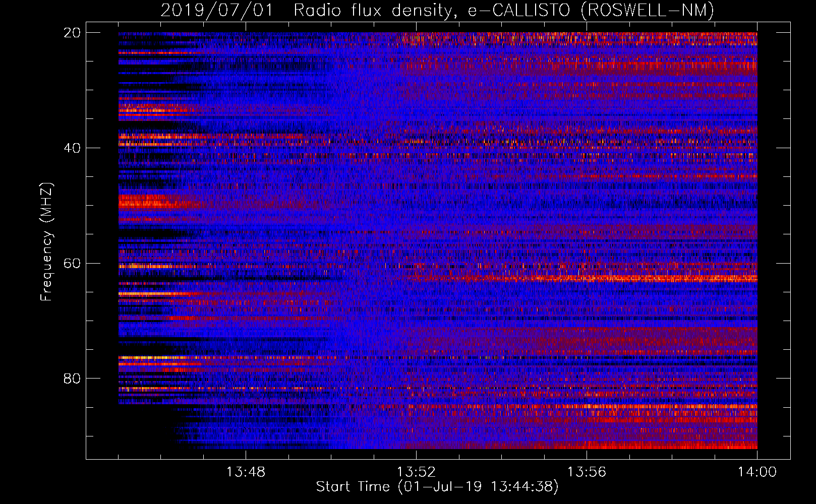816x504 pixels.
Task: Select the 'Start Time (01-Jul-19 13:44:38)' x-axis label
Action: coord(437,487)
